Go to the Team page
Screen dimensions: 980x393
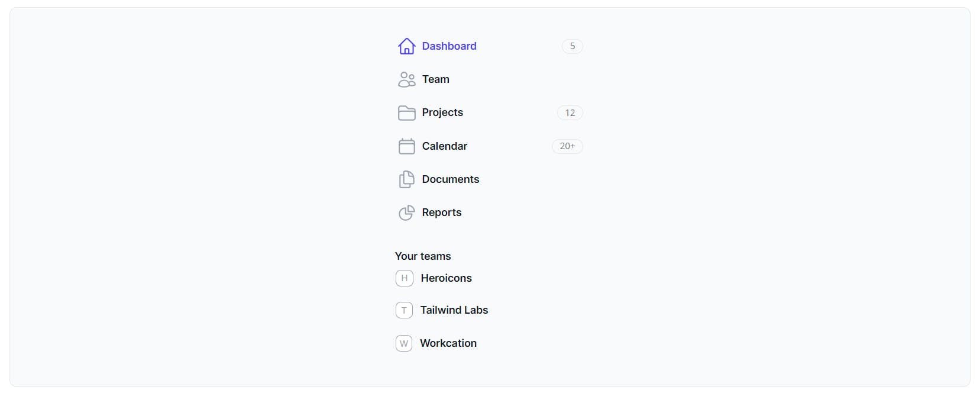click(x=490, y=79)
